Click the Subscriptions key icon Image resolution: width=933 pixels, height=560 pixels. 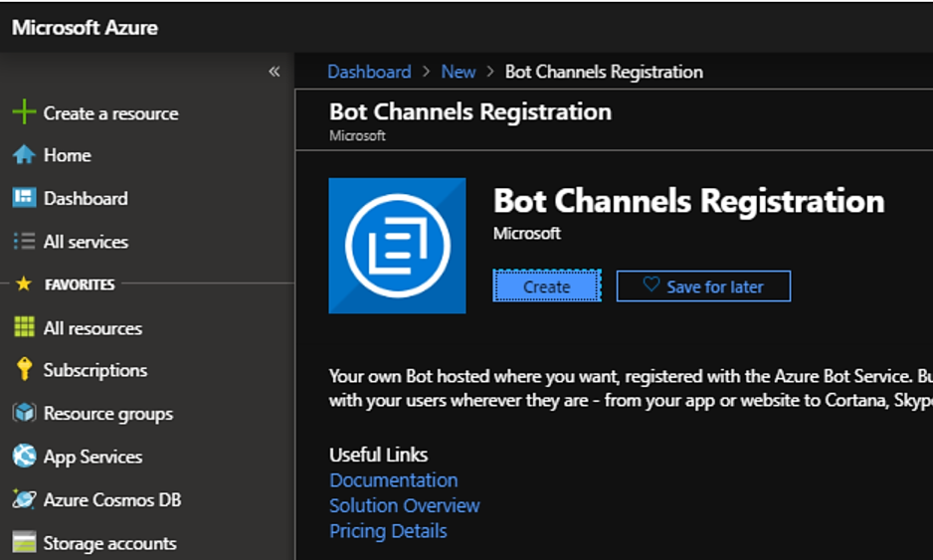[x=25, y=370]
